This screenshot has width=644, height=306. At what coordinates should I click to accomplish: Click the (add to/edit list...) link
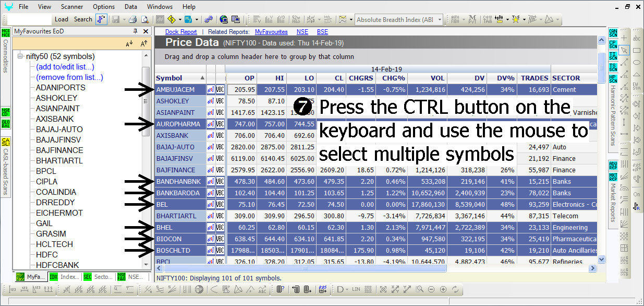pos(65,67)
